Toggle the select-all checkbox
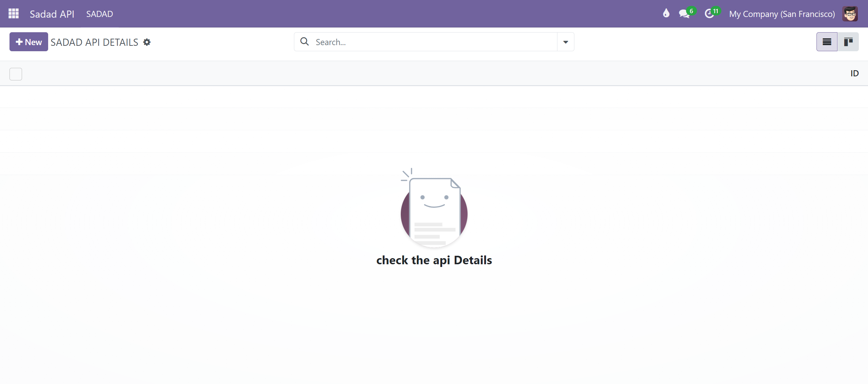This screenshot has height=384, width=868. pos(16,74)
